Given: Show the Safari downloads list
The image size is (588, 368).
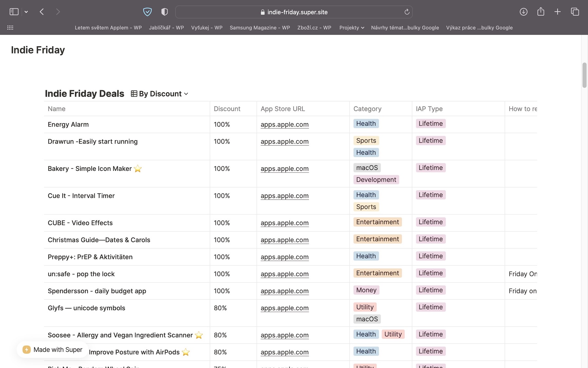Looking at the screenshot, I should [x=523, y=12].
